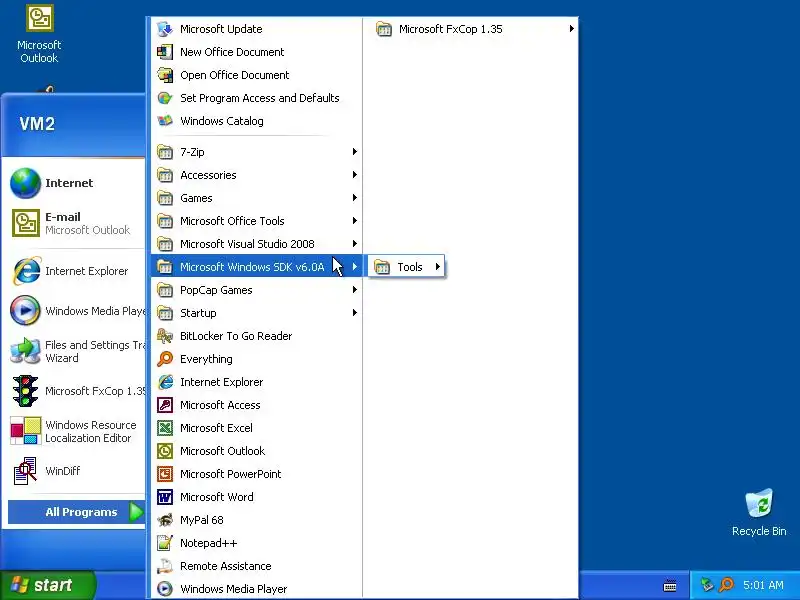Viewport: 800px width, 600px height.
Task: Click the New Office Document icon
Action: click(165, 52)
